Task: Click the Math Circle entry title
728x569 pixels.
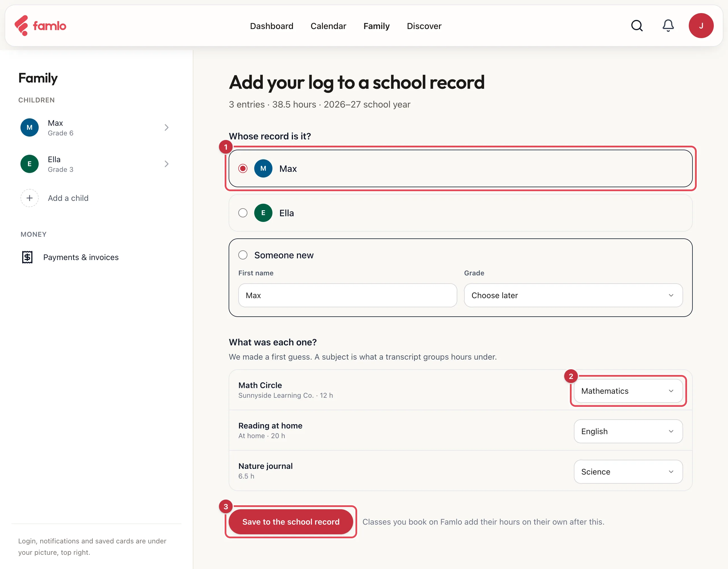Action: tap(260, 385)
